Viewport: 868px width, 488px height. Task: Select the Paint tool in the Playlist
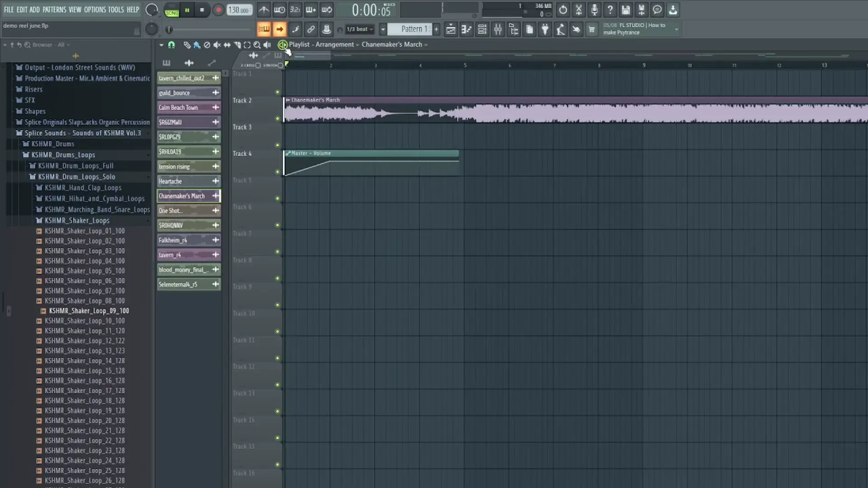click(197, 45)
